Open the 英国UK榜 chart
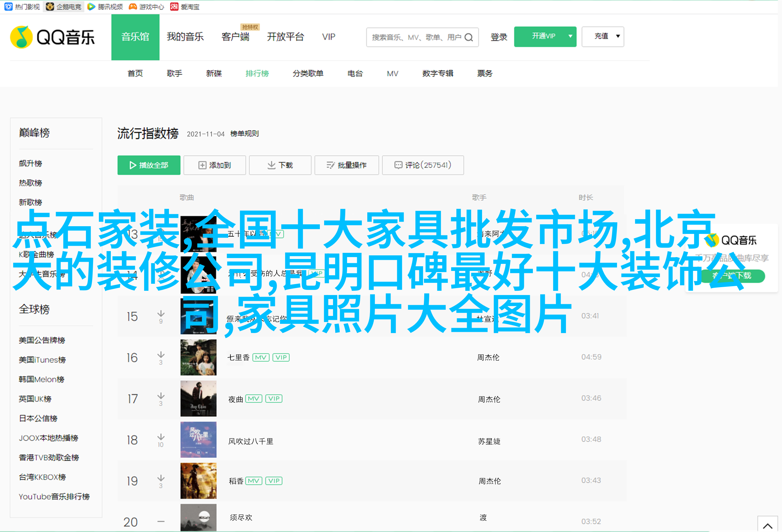The height and width of the screenshot is (532, 782). pyautogui.click(x=35, y=399)
